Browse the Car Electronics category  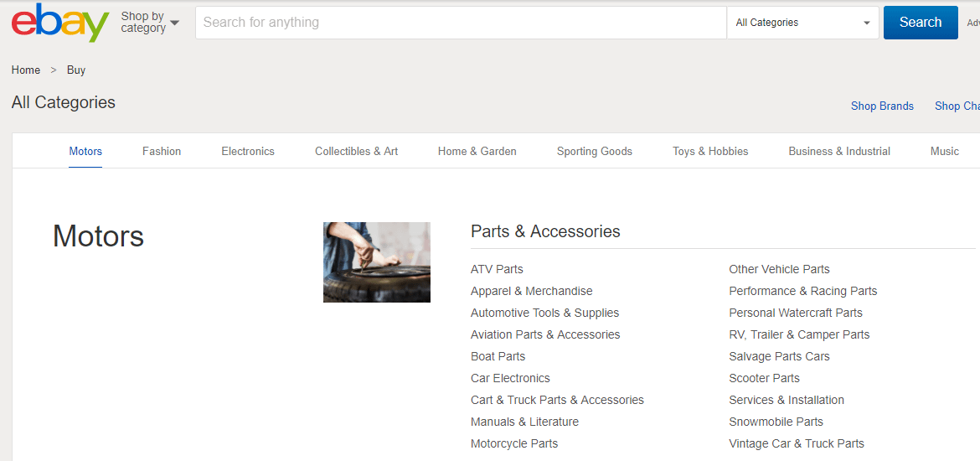pos(510,378)
